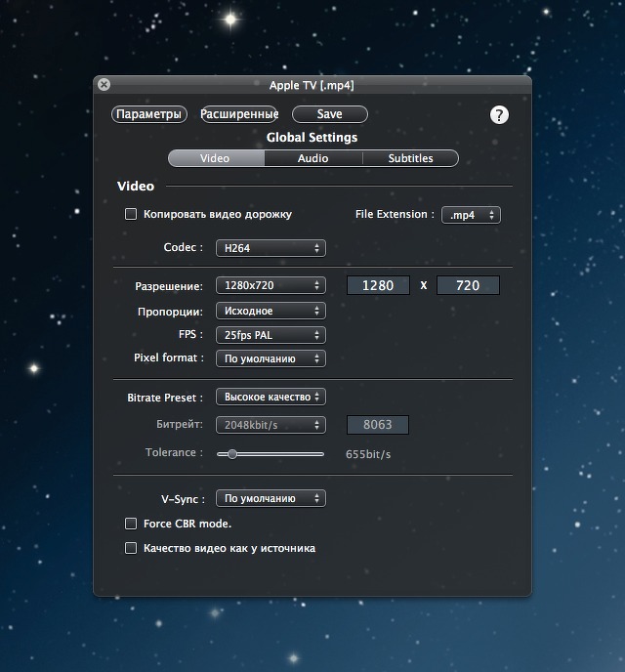Close the Apple TV [.mp4] settings window
625x672 pixels.
coord(104,84)
